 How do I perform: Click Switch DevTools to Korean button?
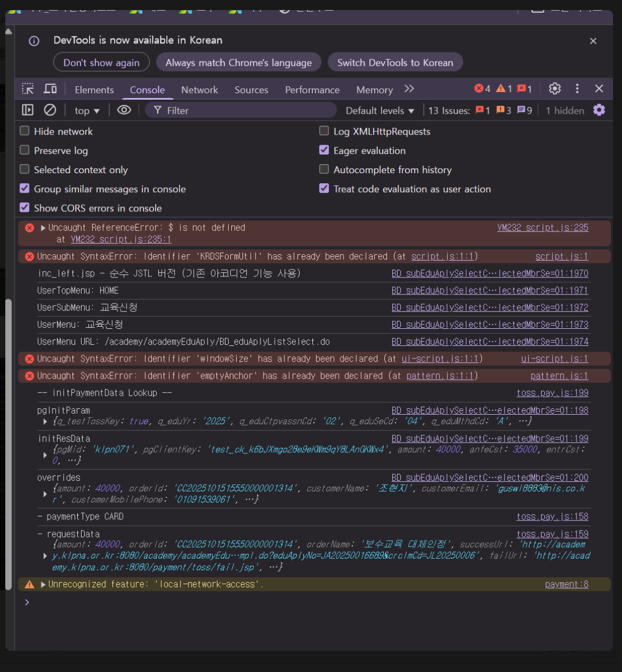(x=395, y=62)
